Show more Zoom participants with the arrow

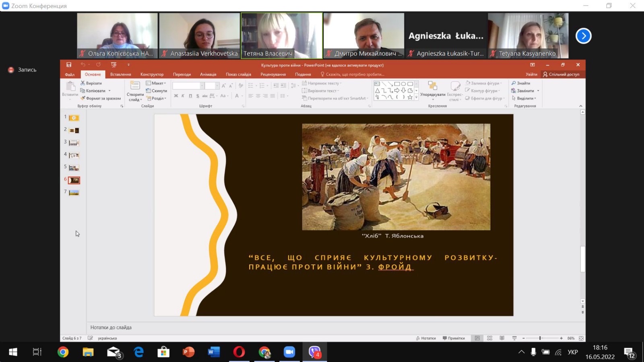pyautogui.click(x=583, y=36)
